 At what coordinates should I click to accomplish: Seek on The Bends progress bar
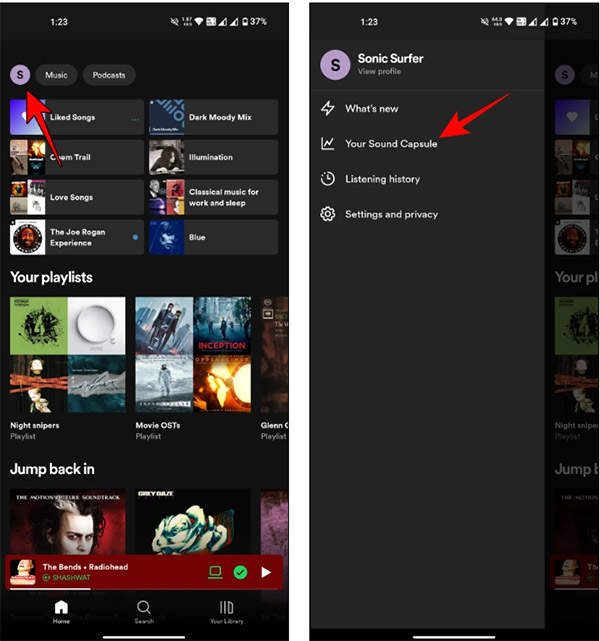pyautogui.click(x=144, y=589)
